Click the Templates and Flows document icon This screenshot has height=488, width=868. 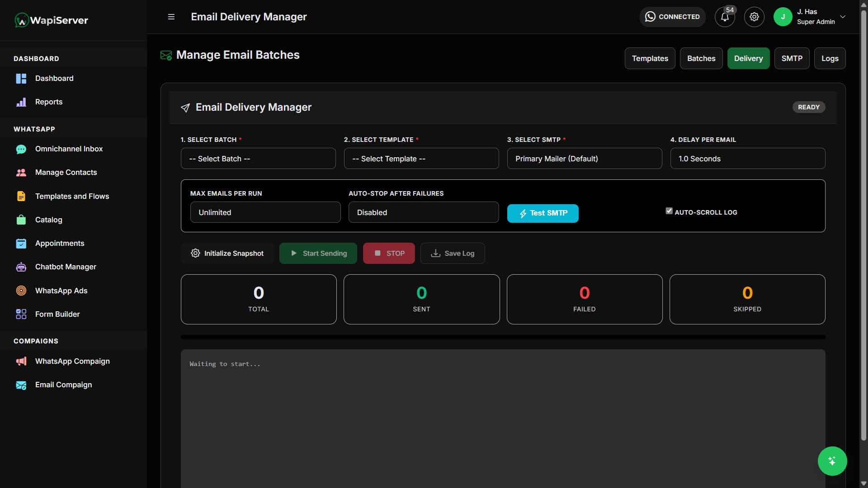coord(21,196)
